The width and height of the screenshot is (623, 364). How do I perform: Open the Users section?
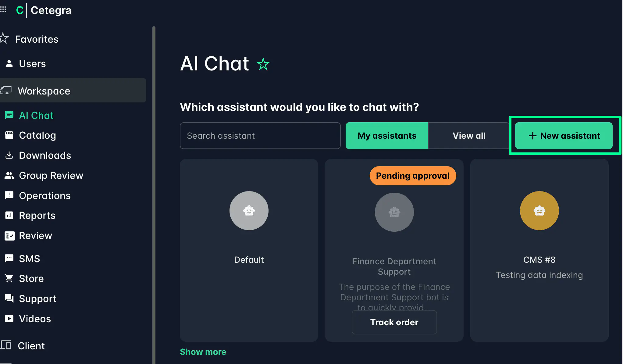[32, 63]
